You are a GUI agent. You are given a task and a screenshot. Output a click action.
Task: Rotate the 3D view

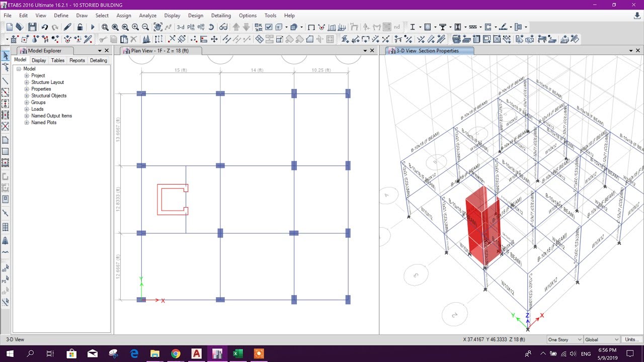(x=211, y=26)
